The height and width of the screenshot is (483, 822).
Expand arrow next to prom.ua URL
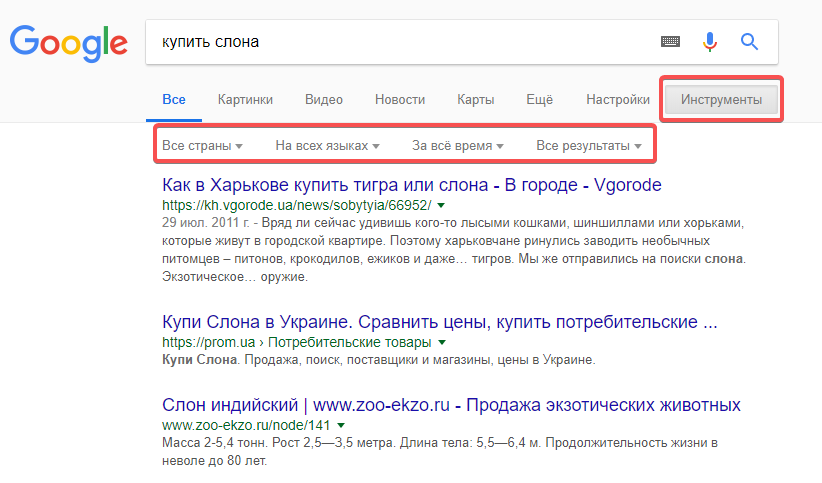442,342
